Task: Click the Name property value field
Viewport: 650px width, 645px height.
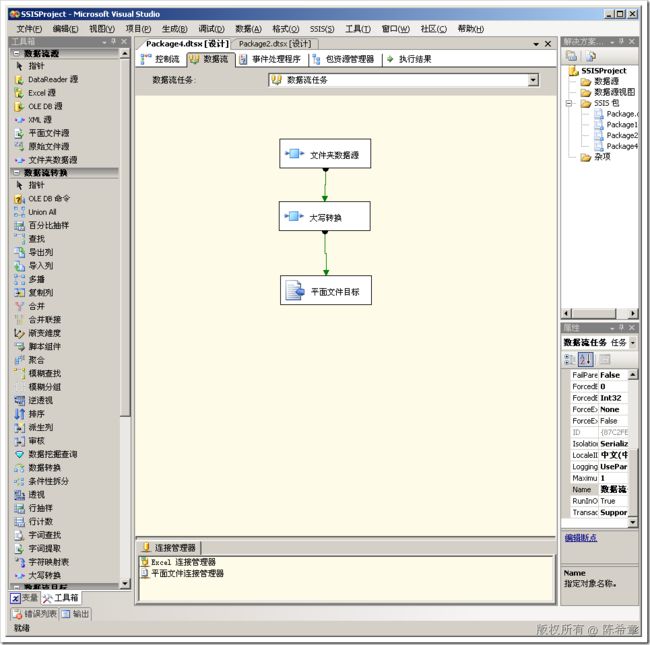Action: pos(614,490)
